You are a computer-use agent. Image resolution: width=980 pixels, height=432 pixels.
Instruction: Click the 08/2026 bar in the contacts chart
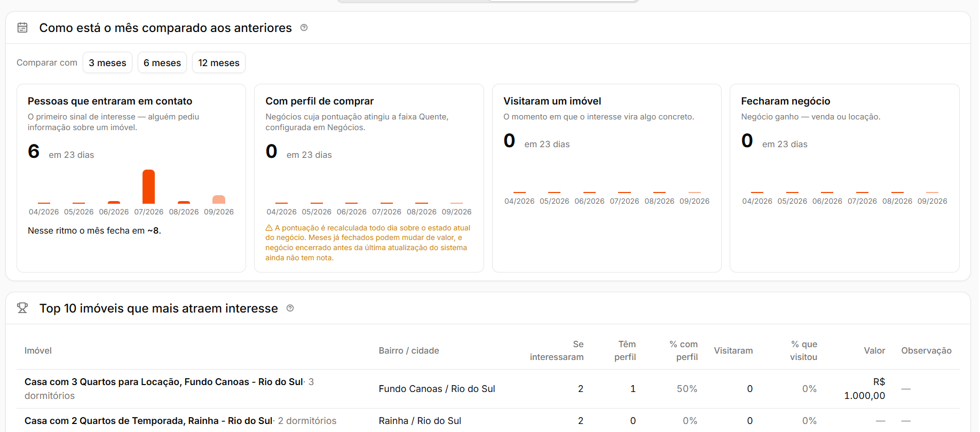pos(184,202)
